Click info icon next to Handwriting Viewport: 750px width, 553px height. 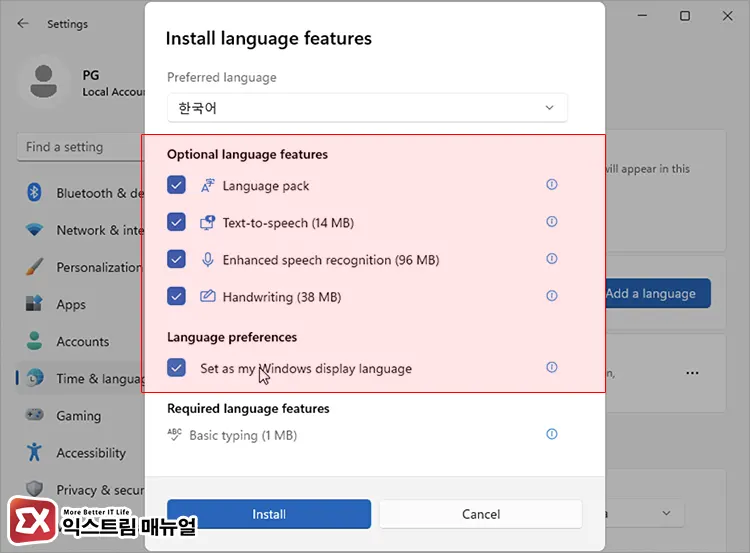[551, 296]
